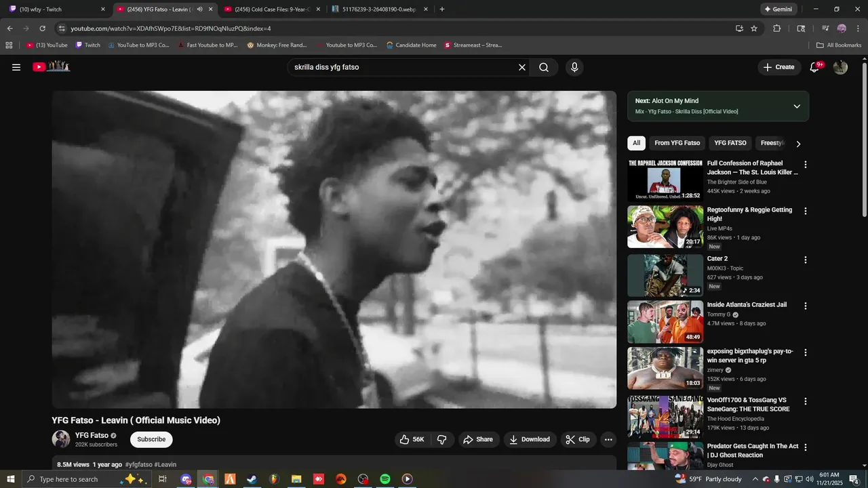Share the Leavin video

pos(478,439)
